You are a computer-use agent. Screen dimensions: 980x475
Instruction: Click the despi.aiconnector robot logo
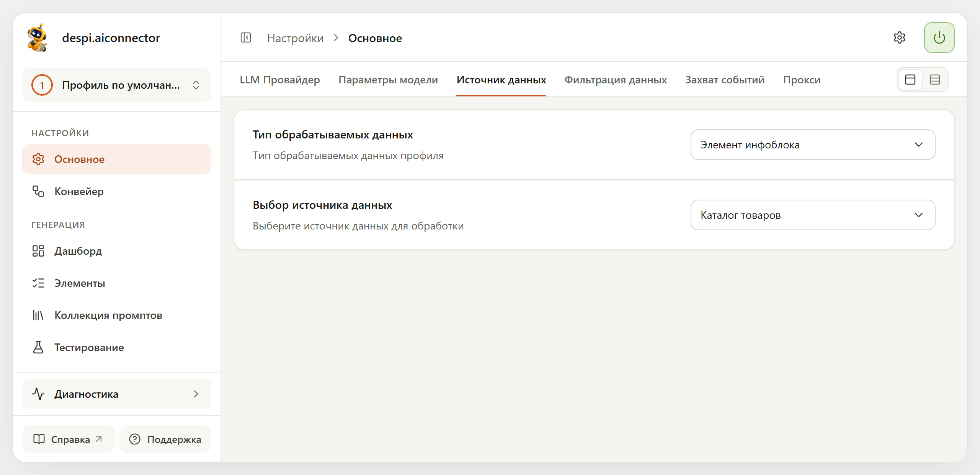coord(38,37)
